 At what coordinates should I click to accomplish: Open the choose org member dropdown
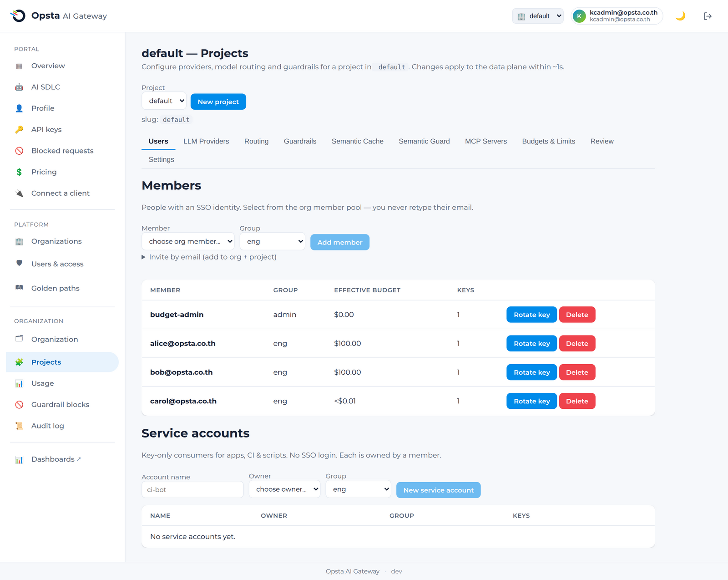[x=188, y=241]
